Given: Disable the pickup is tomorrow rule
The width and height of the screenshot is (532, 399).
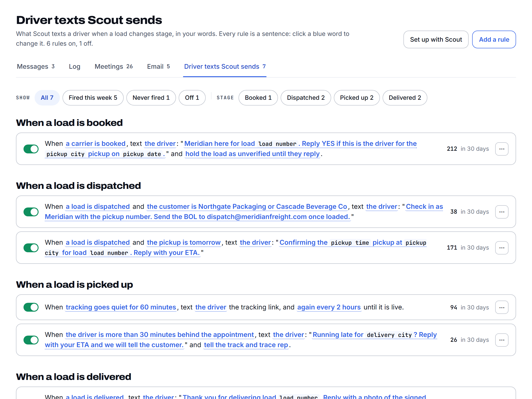Looking at the screenshot, I should [x=31, y=248].
